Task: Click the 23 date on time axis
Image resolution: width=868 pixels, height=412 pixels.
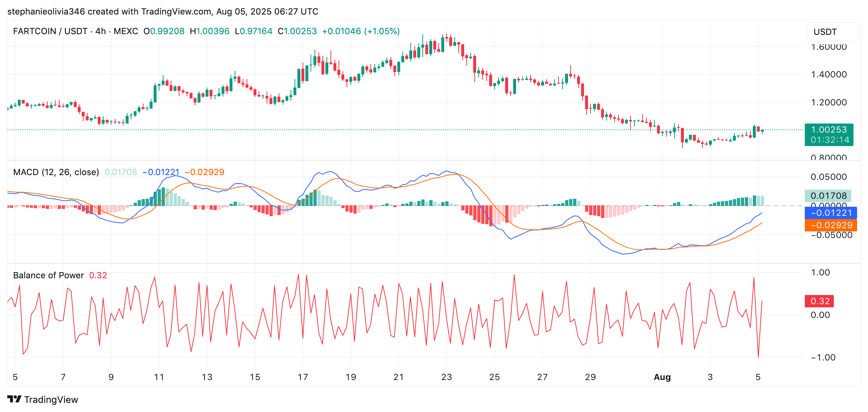Action: [x=446, y=377]
